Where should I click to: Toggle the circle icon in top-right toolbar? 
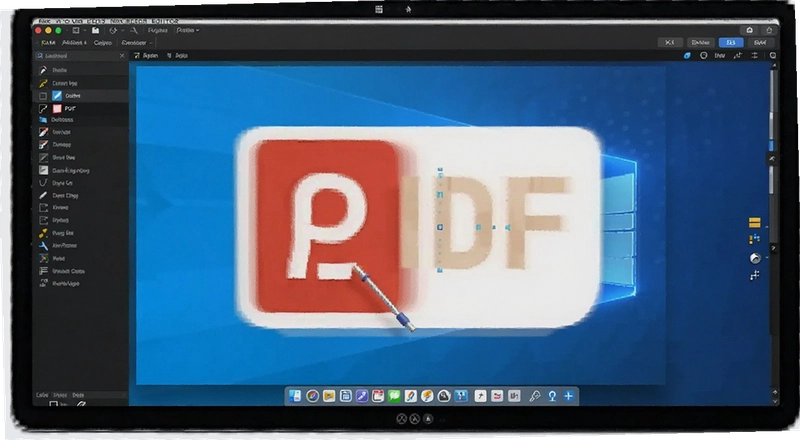(704, 56)
